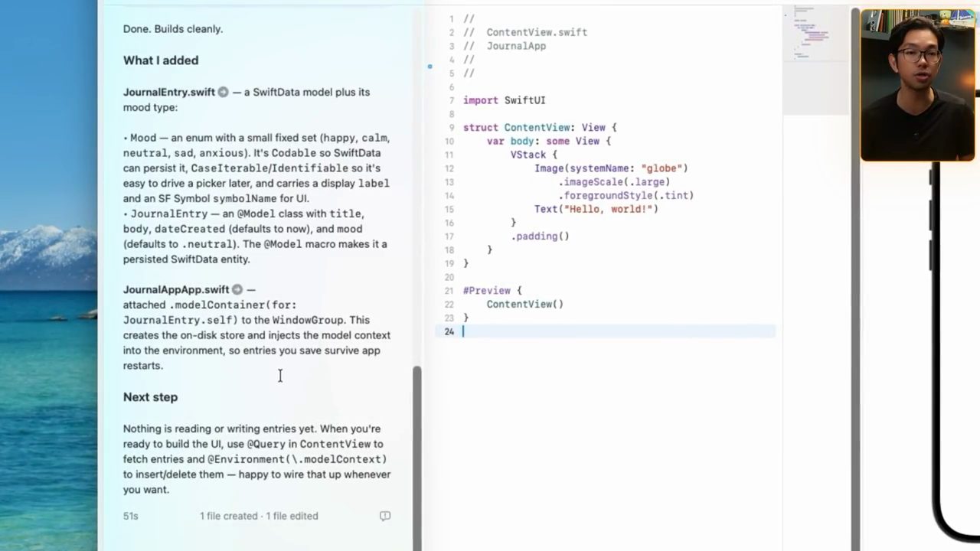
Task: Click the presenter webcam video thumbnail
Action: coord(920,85)
